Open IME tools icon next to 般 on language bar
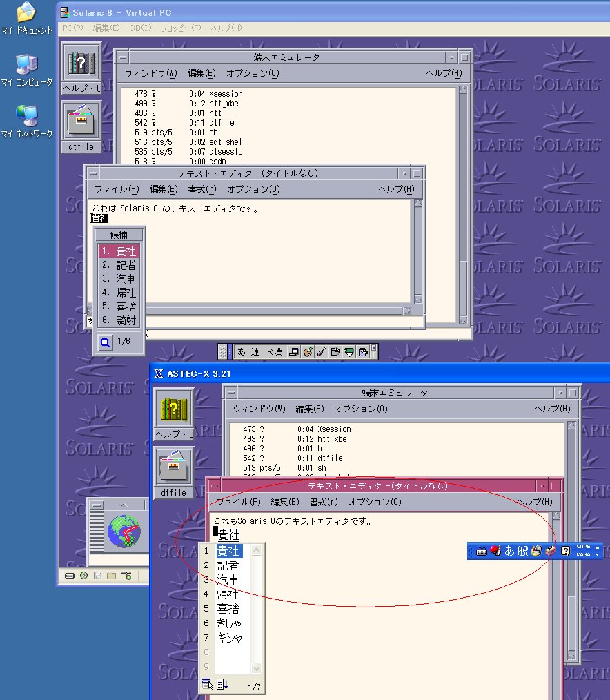Viewport: 610px width, 700px height. point(536,551)
